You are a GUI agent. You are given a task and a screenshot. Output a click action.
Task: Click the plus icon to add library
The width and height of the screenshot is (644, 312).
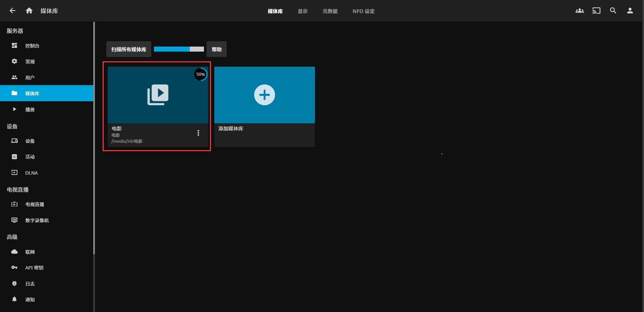[x=264, y=95]
